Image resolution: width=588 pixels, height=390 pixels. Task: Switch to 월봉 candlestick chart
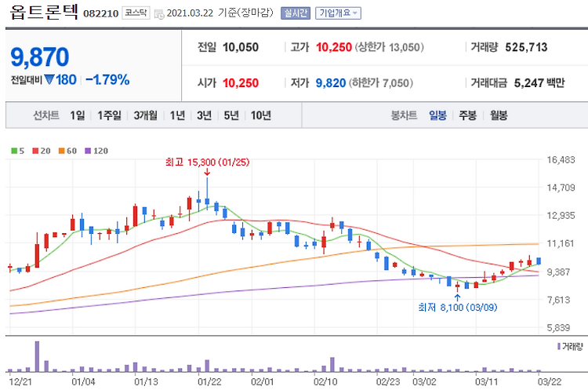tap(499, 115)
